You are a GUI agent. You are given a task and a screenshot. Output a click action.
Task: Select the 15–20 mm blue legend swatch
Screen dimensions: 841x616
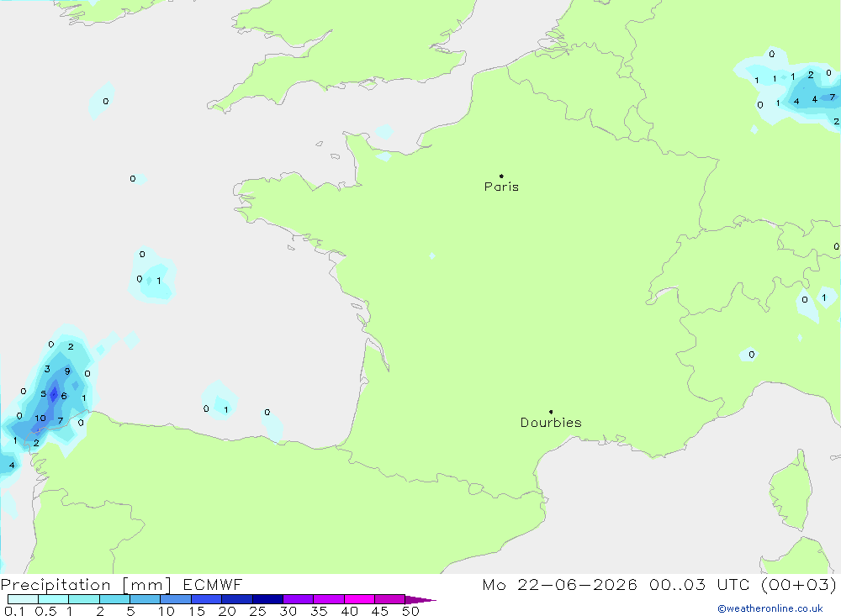(x=206, y=599)
